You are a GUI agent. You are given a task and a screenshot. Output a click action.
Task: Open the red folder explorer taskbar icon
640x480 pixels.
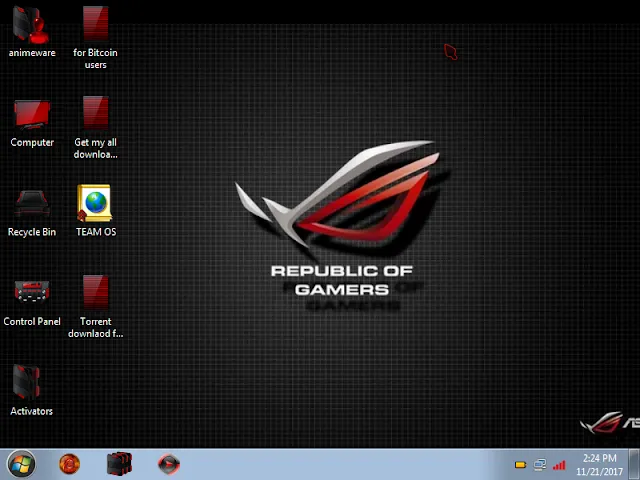(119, 464)
